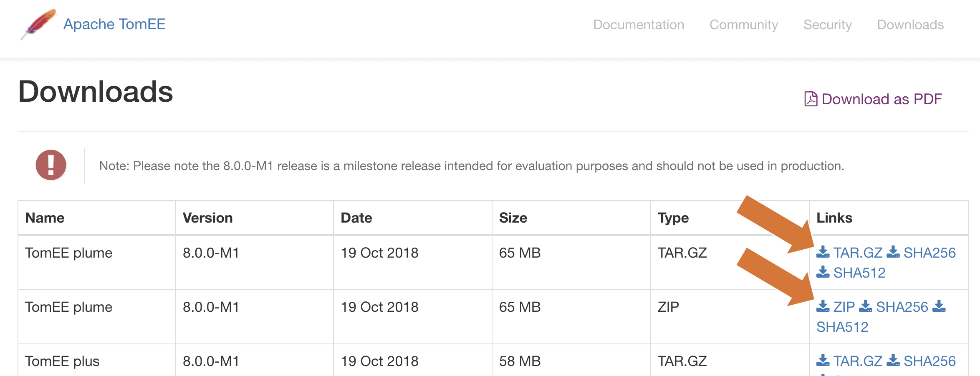Open SHA256 checksum for TomEE plus

pos(929,361)
